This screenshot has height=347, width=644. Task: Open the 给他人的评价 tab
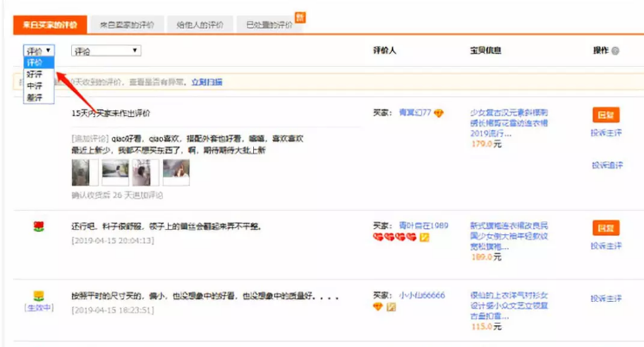click(x=200, y=25)
